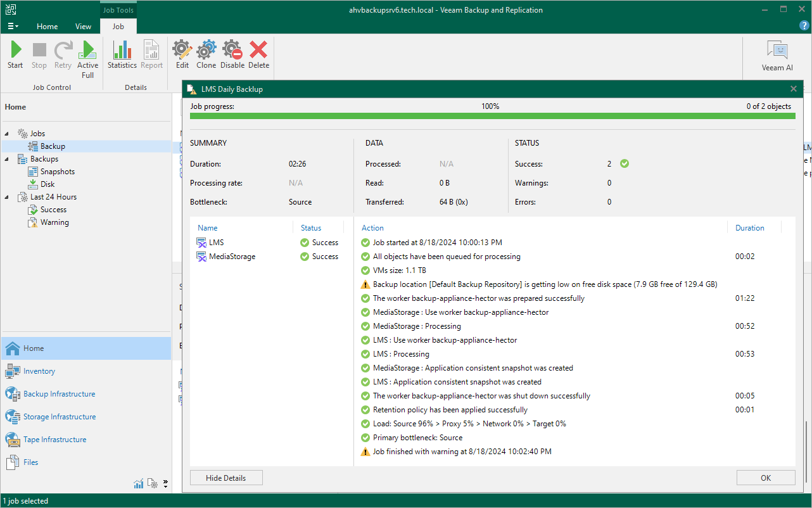Open the Files view
Viewport: 812px width, 508px height.
pyautogui.click(x=86, y=462)
